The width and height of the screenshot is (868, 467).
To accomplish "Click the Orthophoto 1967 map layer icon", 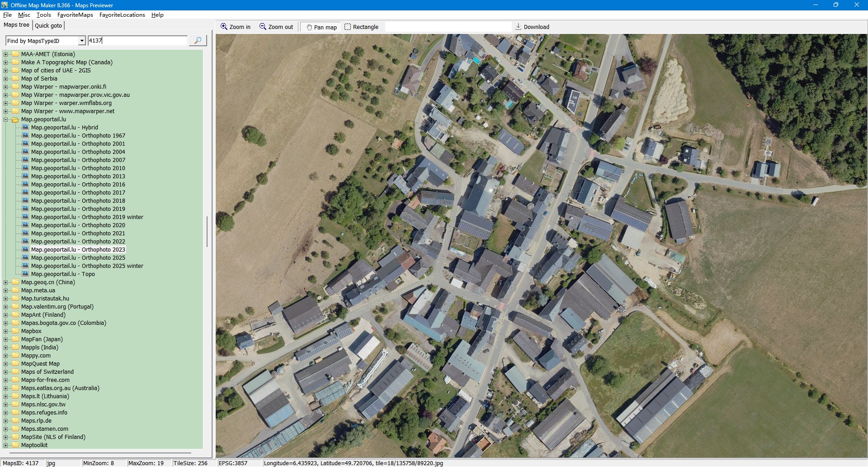I will coord(25,136).
